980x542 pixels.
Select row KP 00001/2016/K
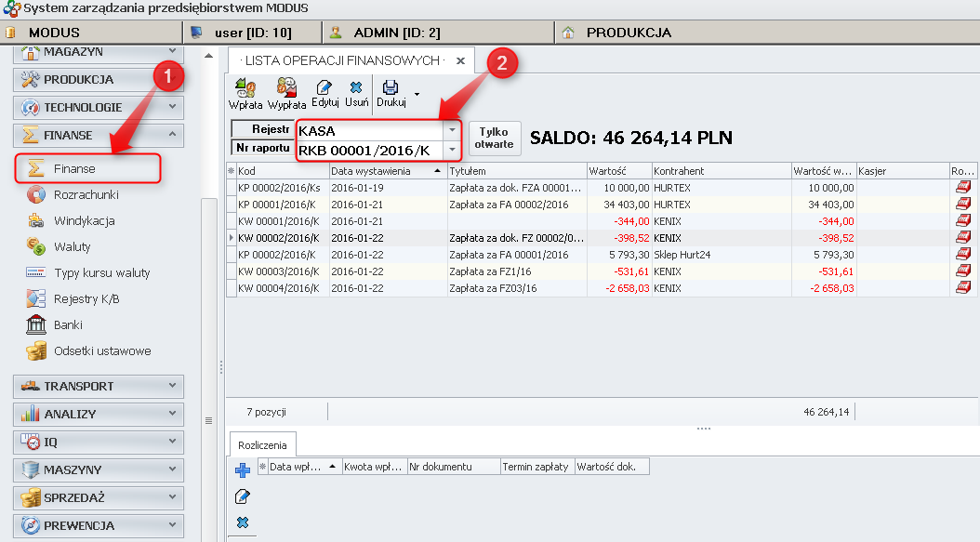pyautogui.click(x=603, y=204)
